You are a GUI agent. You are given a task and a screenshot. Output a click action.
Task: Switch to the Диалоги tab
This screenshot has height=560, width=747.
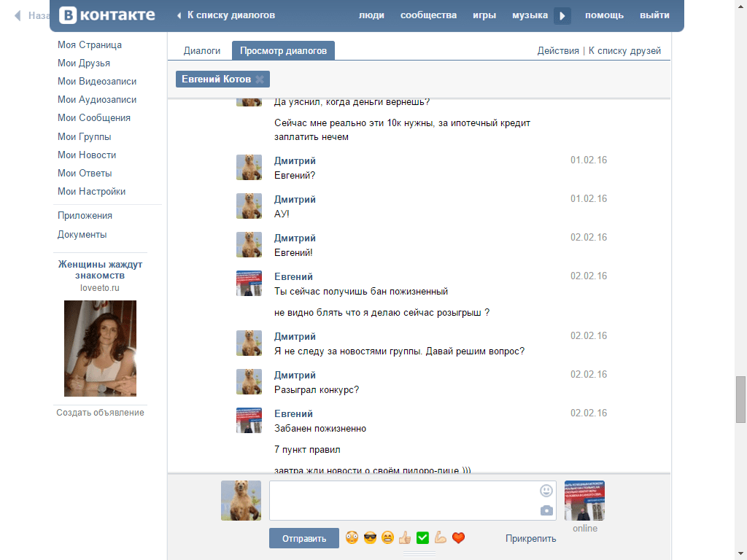pos(201,51)
